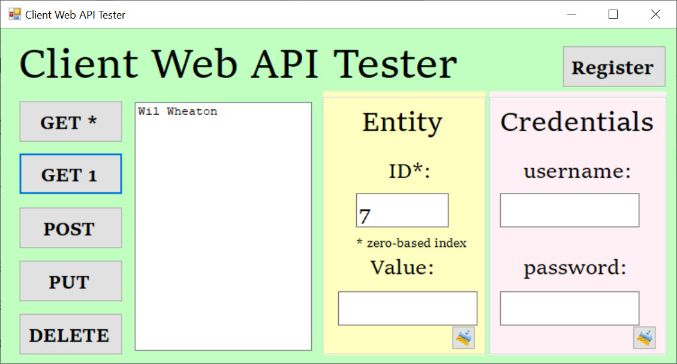Click the Credentials panel heading

577,122
